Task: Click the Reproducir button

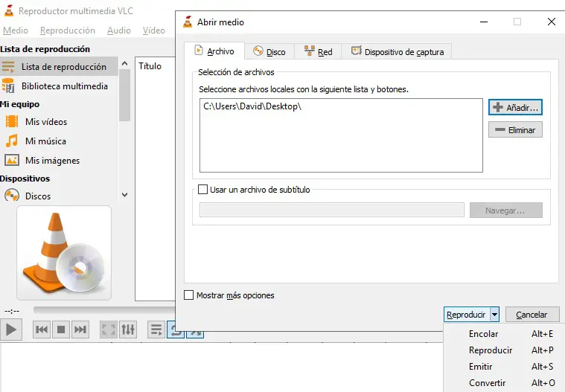Action: click(467, 315)
